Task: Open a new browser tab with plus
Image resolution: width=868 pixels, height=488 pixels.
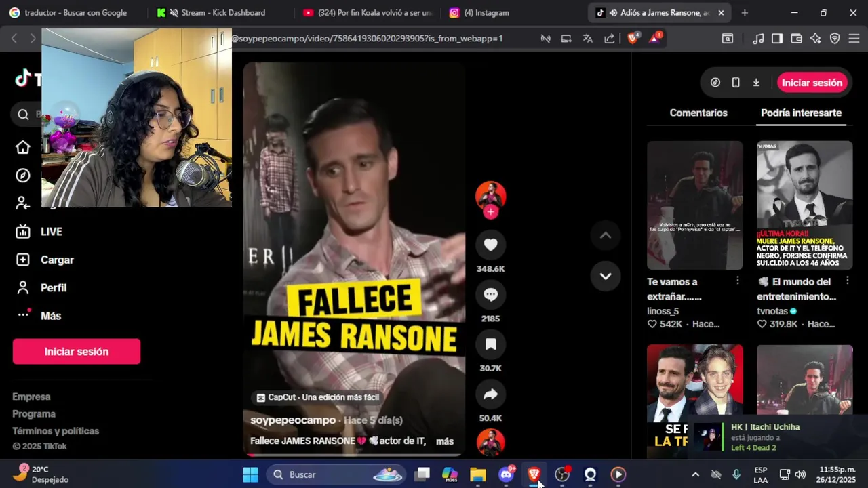Action: pos(745,13)
